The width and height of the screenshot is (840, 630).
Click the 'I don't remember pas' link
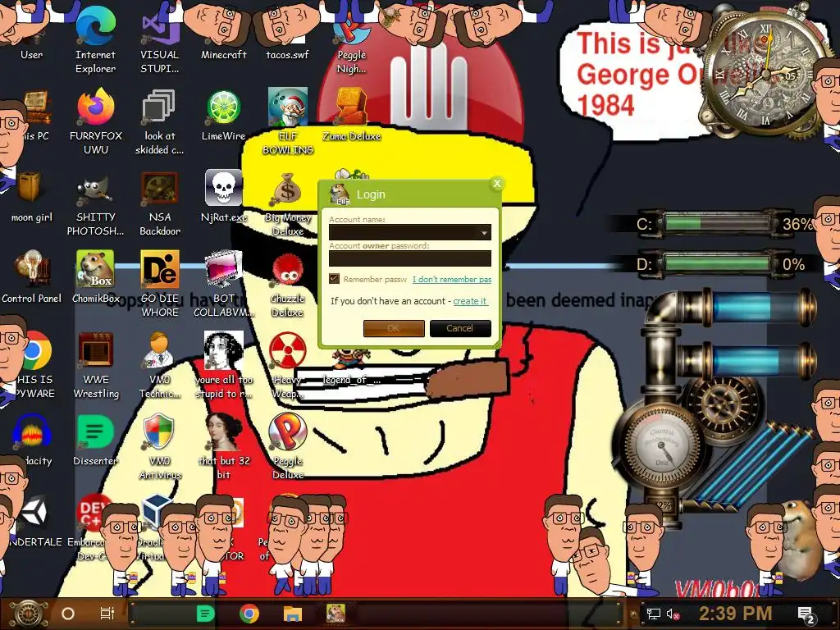452,279
